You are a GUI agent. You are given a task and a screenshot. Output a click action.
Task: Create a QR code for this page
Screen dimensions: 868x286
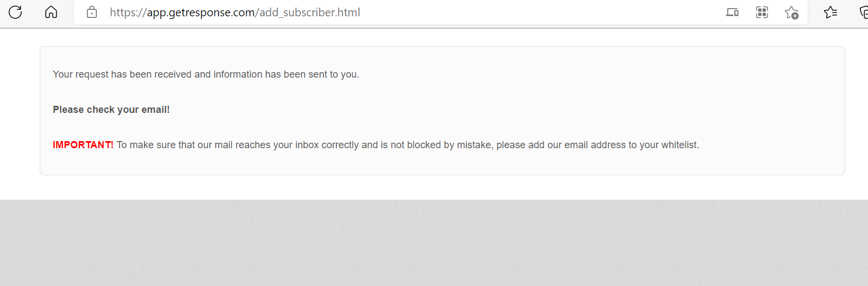(762, 12)
